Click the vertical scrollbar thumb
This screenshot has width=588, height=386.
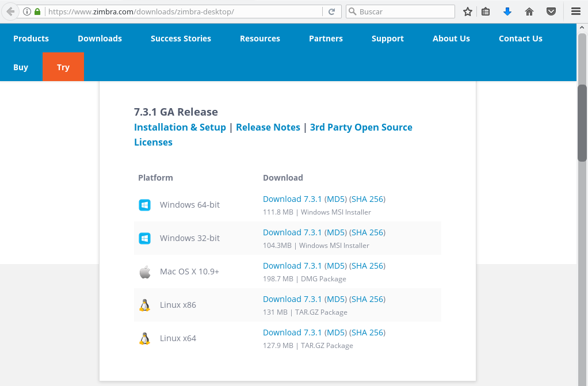click(582, 123)
